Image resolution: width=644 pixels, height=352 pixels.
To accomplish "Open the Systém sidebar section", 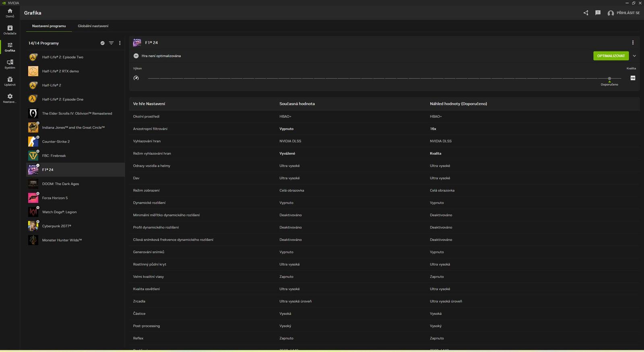I will [x=10, y=64].
